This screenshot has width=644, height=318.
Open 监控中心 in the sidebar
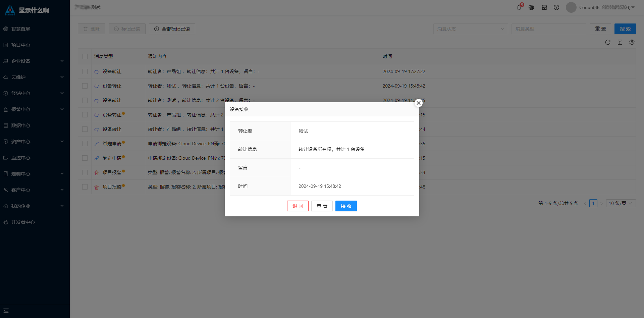35,158
